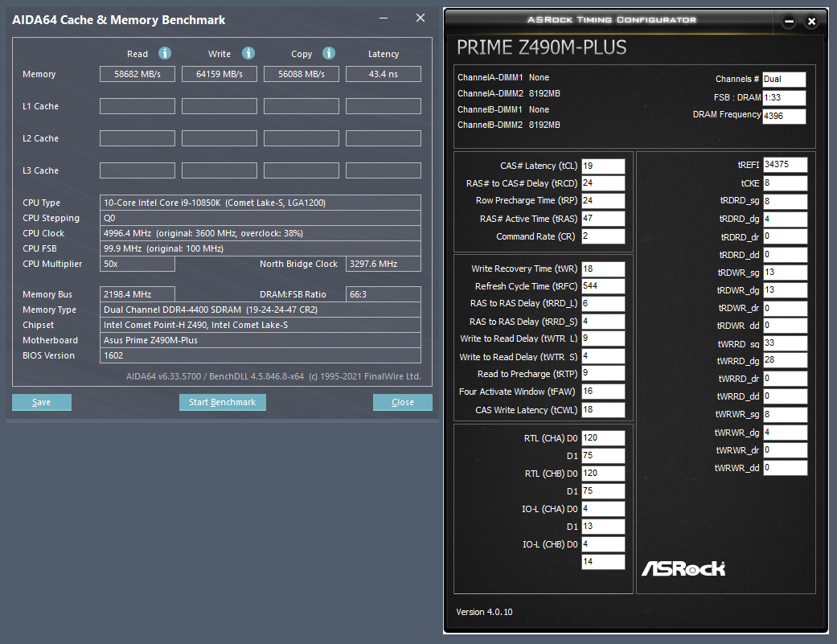Click the CPU Type field with i9-10850K
The image size is (837, 644).
261,203
